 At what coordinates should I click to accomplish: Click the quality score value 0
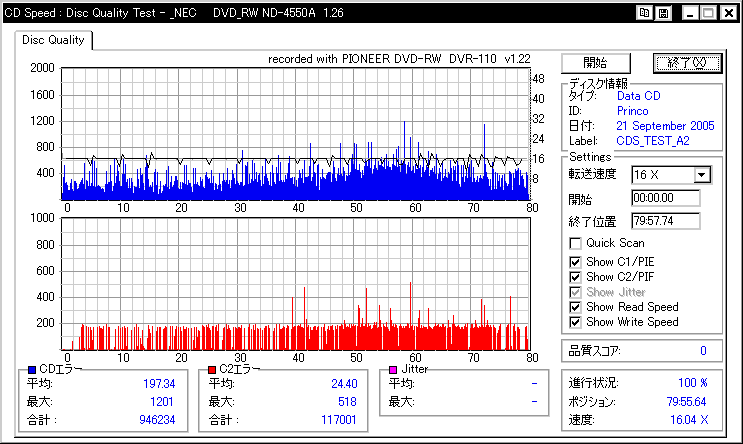tap(703, 351)
